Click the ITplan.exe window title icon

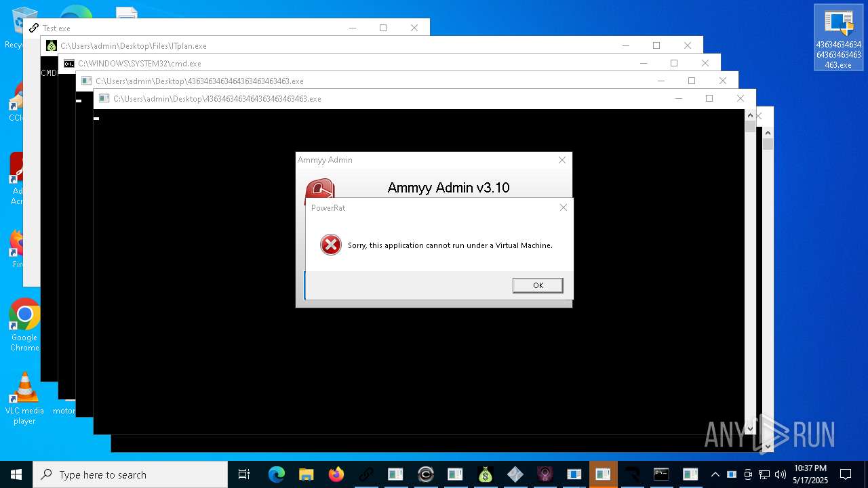click(52, 45)
